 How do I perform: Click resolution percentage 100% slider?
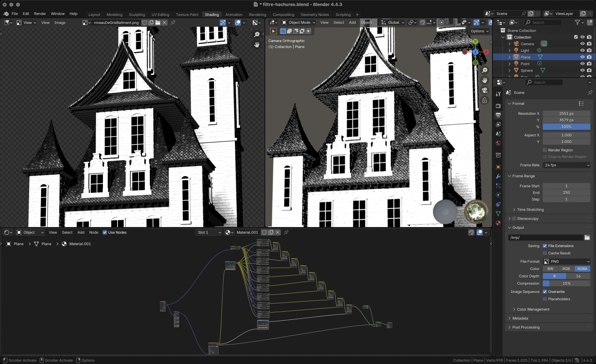pos(566,126)
